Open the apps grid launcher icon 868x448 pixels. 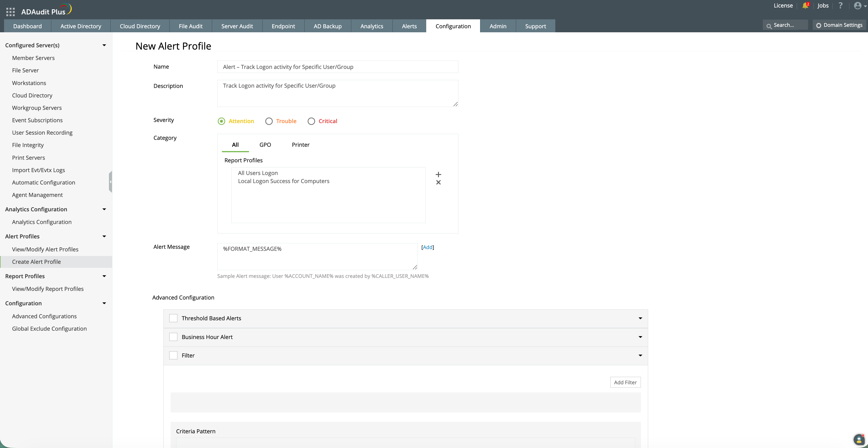(x=10, y=12)
